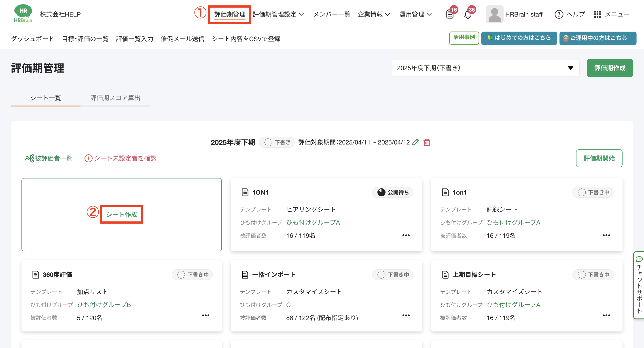This screenshot has width=644, height=348.
Task: Open the 2025年度下期(下書き) period selector
Action: 485,68
